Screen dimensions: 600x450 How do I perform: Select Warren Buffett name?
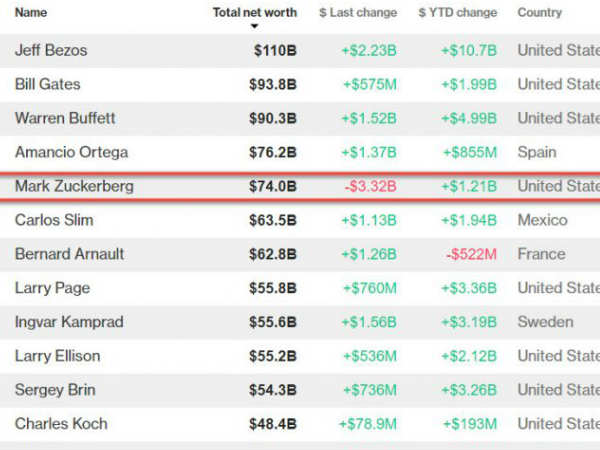pyautogui.click(x=65, y=118)
